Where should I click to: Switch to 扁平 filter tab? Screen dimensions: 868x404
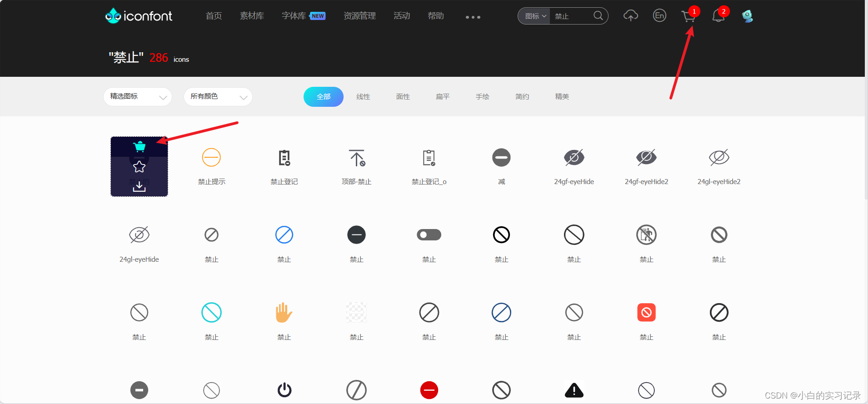tap(443, 97)
